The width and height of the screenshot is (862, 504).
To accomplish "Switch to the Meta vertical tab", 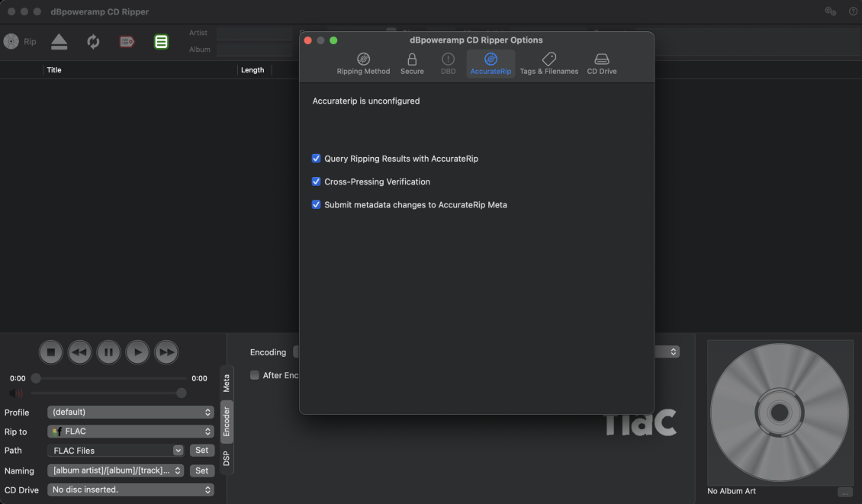I will 227,383.
